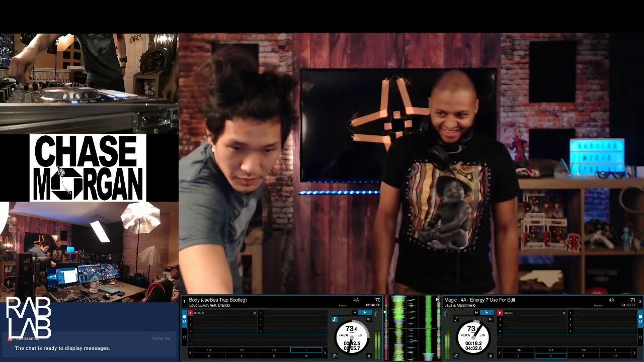Toggle Repeat on deck 2
The height and width of the screenshot is (362, 644).
pos(598,306)
